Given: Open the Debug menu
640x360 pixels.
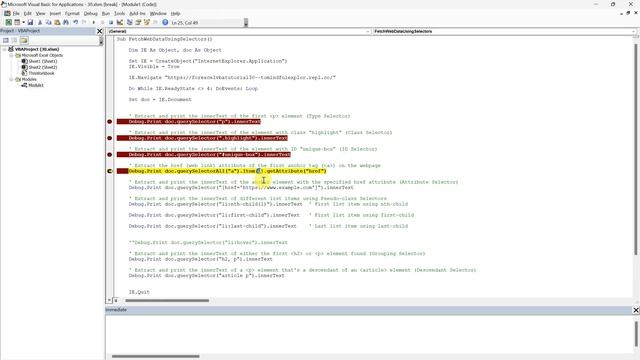Looking at the screenshot, I should (x=91, y=13).
